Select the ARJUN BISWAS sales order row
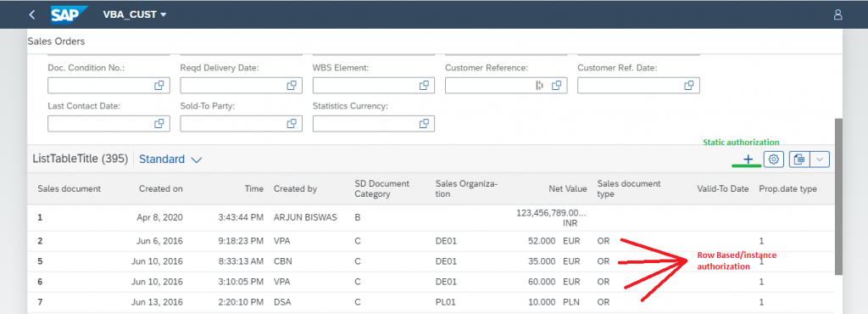Image resolution: width=868 pixels, height=314 pixels. point(431,217)
